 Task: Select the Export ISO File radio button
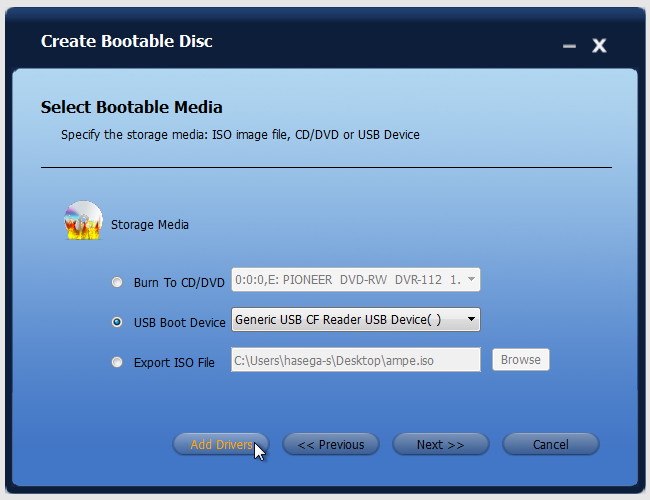pos(117,362)
